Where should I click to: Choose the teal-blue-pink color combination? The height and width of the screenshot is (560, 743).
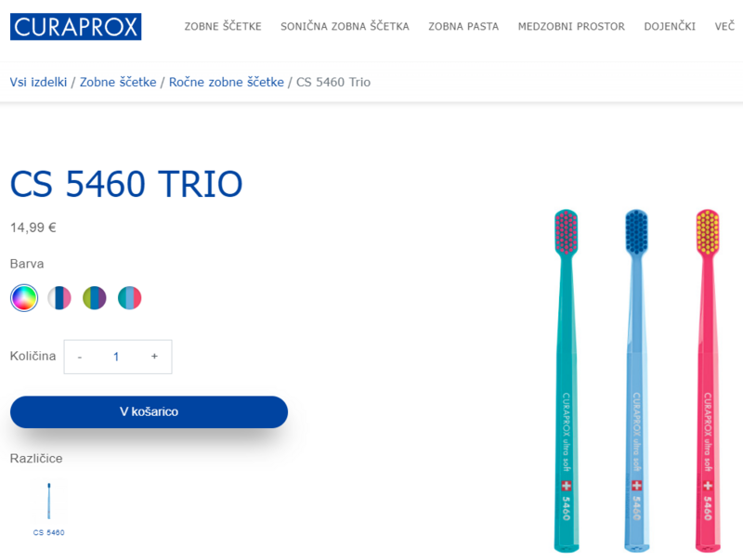click(129, 298)
